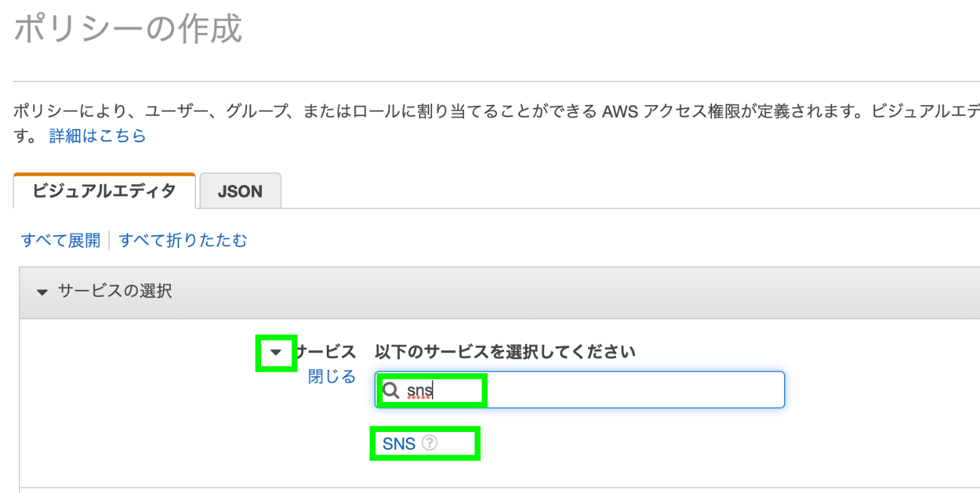This screenshot has width=980, height=493.
Task: Click the すべて展開 link
Action: pos(61,241)
